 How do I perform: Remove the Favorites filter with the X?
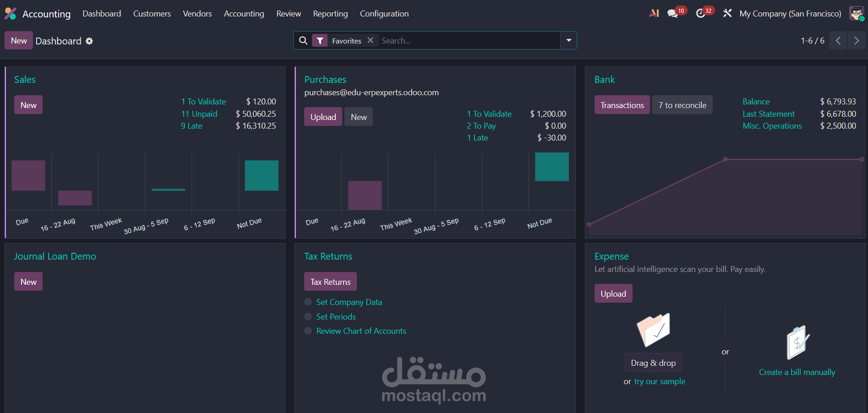371,40
